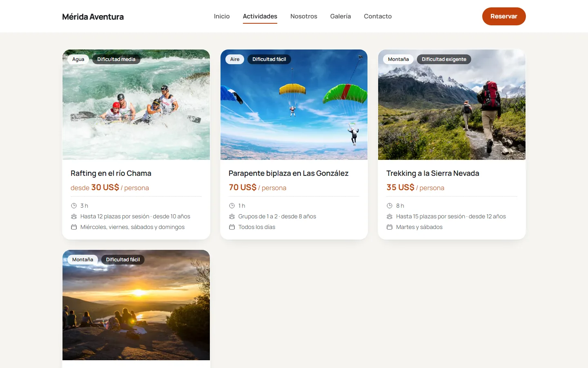Open Trekking a la Sierra Nevada title

(x=433, y=173)
